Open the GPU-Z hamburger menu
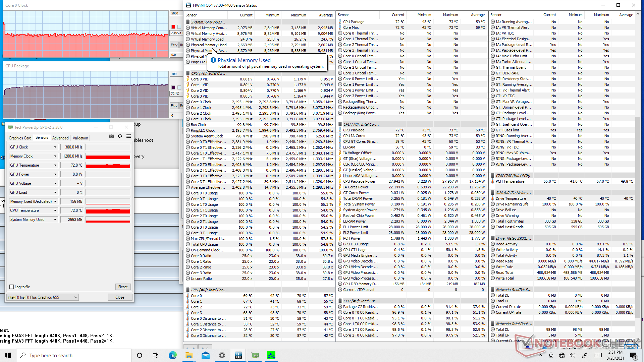This screenshot has width=644, height=362. (128, 136)
